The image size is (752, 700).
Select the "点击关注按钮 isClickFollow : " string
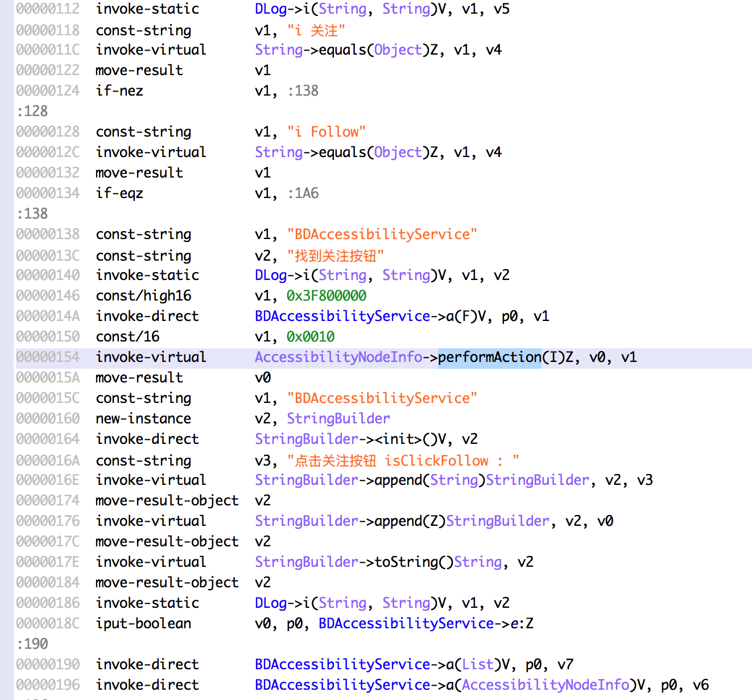pos(403,460)
